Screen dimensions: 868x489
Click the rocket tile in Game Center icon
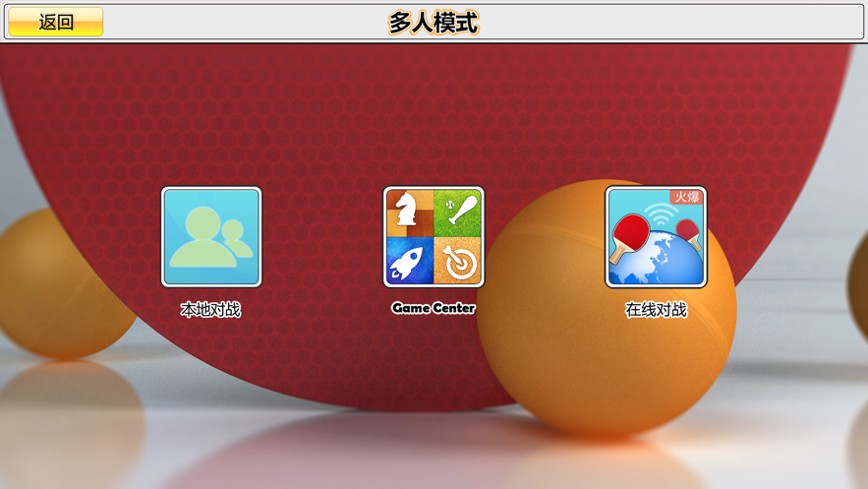coord(410,261)
